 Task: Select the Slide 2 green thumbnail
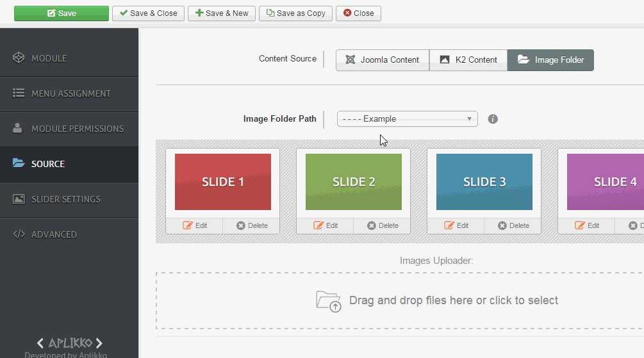tap(354, 182)
